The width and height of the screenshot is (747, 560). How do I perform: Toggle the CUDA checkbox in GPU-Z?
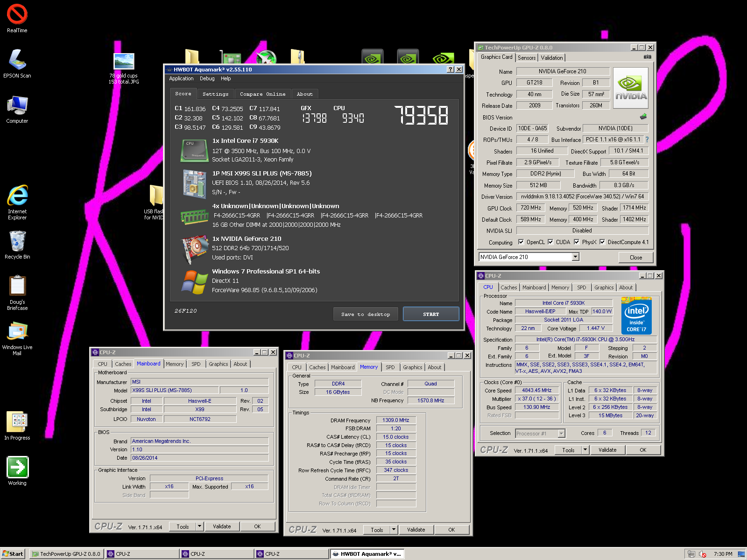pos(550,242)
